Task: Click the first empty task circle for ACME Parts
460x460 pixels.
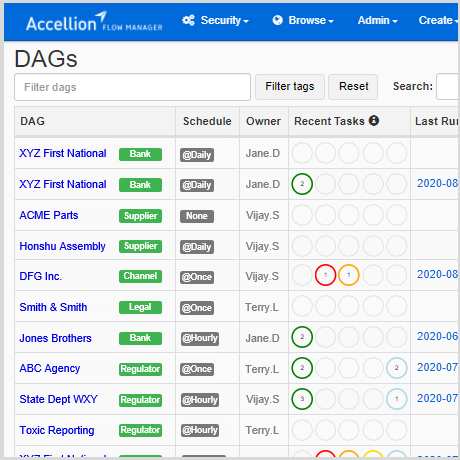Action: click(x=302, y=215)
